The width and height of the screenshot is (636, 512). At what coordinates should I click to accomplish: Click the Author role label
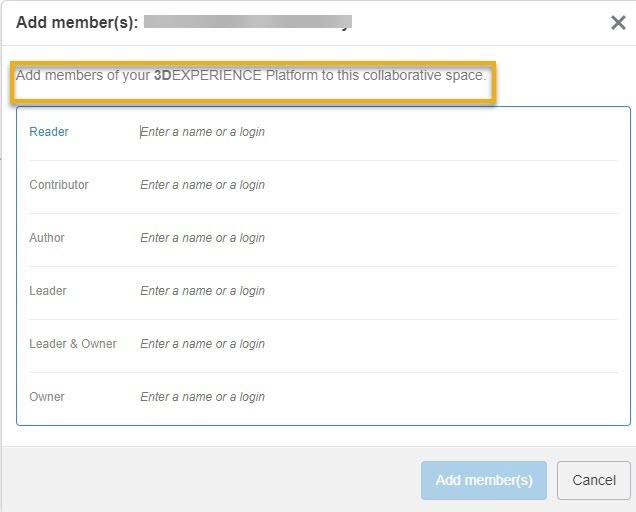[x=47, y=238]
